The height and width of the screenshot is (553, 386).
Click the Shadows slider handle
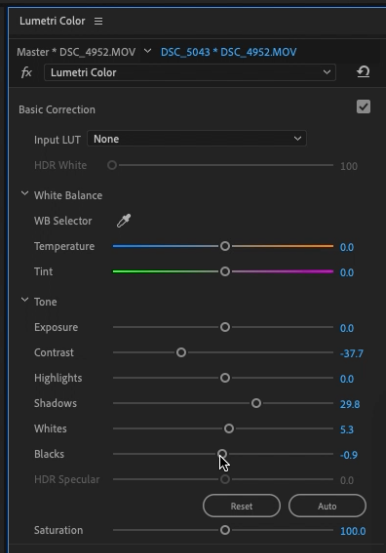[256, 403]
